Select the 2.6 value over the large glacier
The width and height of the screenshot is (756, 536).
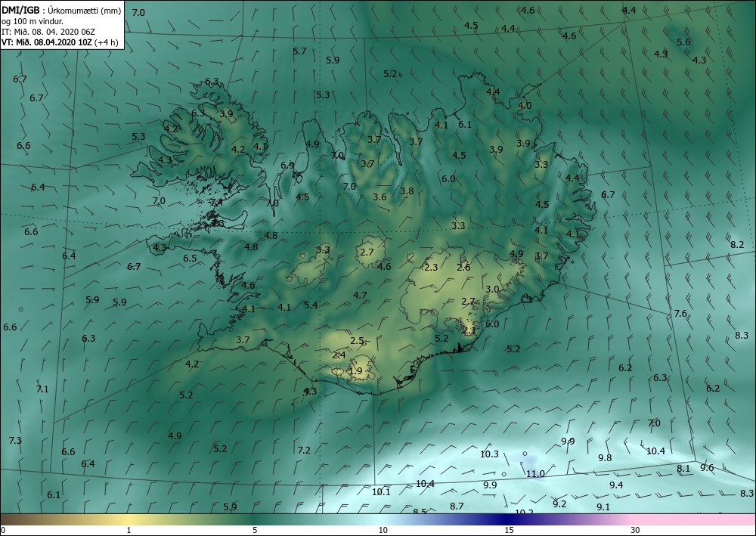(x=463, y=267)
